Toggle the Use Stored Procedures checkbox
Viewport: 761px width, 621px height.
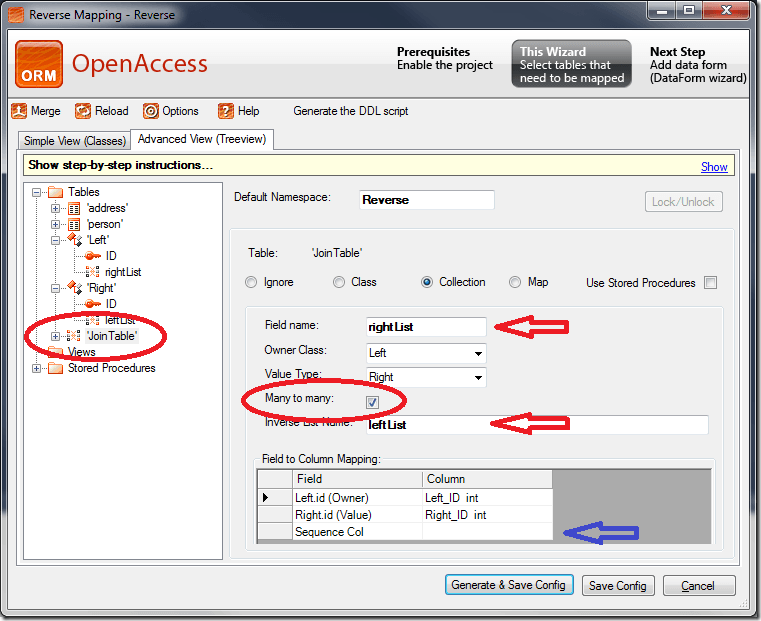point(711,282)
